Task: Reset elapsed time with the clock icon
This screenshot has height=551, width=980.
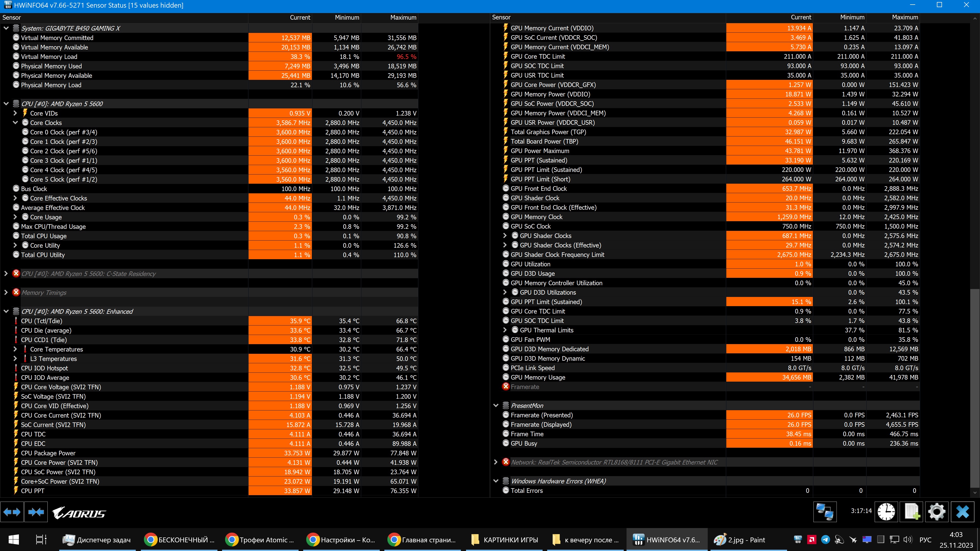Action: (x=886, y=511)
